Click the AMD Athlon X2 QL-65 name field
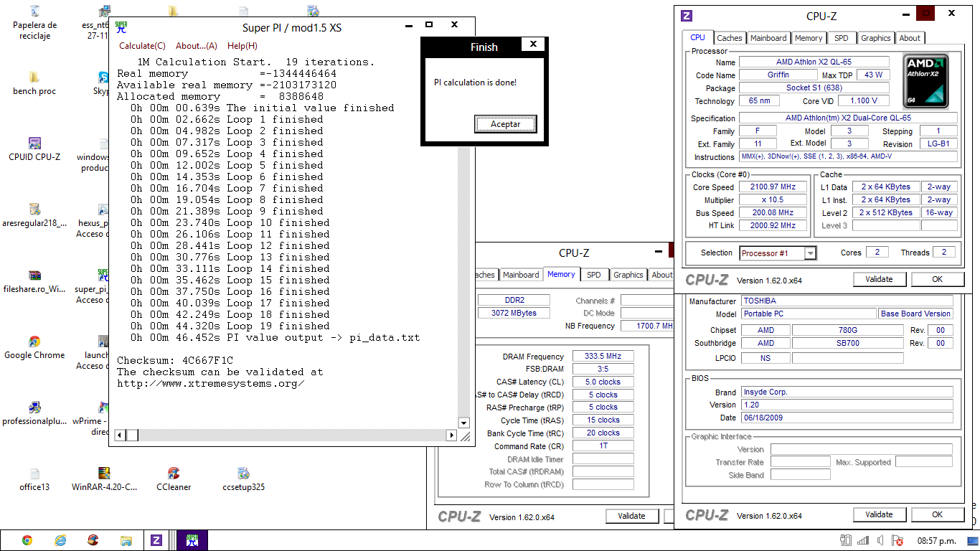Image resolution: width=980 pixels, height=551 pixels. click(x=814, y=62)
